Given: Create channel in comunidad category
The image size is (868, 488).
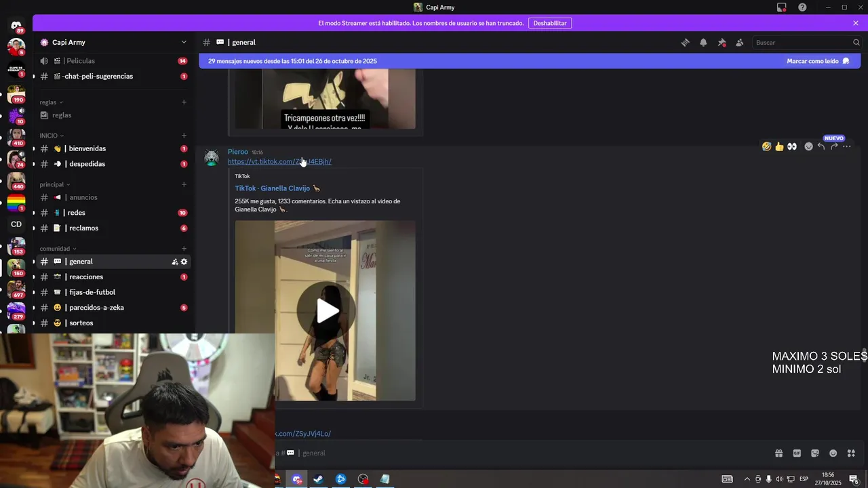Looking at the screenshot, I should point(184,249).
